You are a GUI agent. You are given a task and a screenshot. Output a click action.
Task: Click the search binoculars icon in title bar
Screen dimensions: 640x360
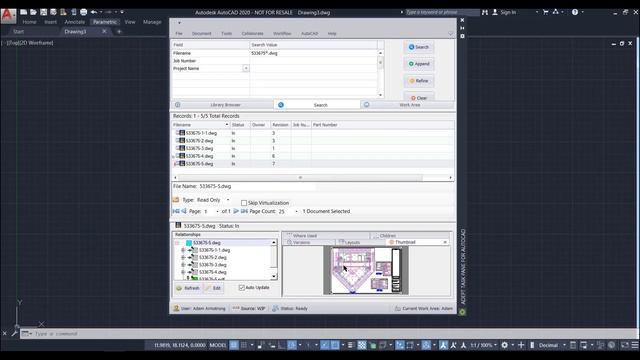(485, 12)
